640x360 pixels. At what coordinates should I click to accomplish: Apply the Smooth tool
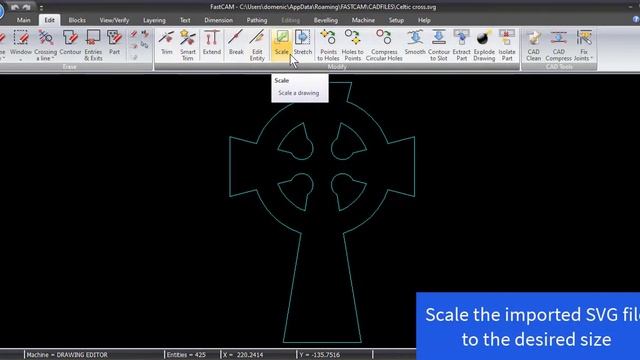pyautogui.click(x=415, y=43)
